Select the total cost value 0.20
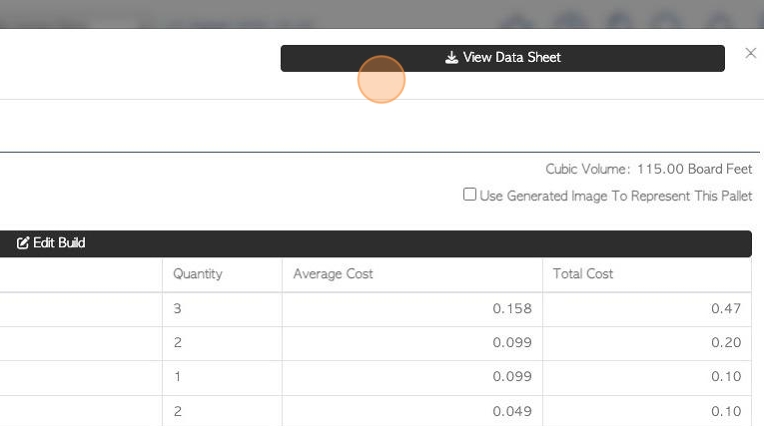The image size is (764, 426). (726, 343)
